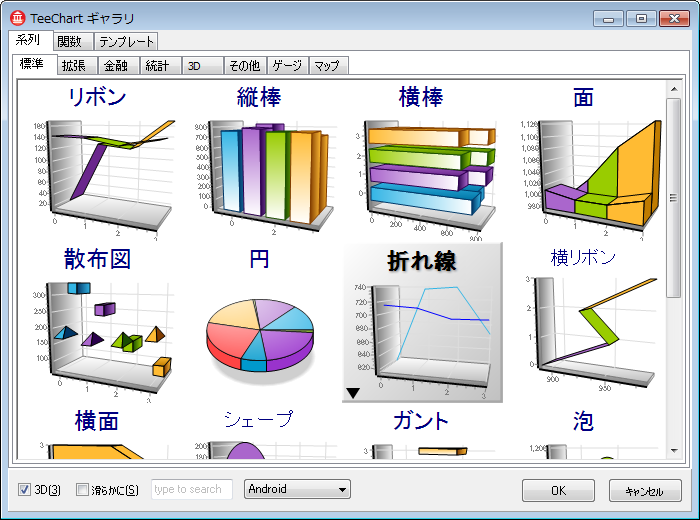Switch to the 拡張 extended sub-tab
This screenshot has width=700, height=520.
click(x=78, y=66)
